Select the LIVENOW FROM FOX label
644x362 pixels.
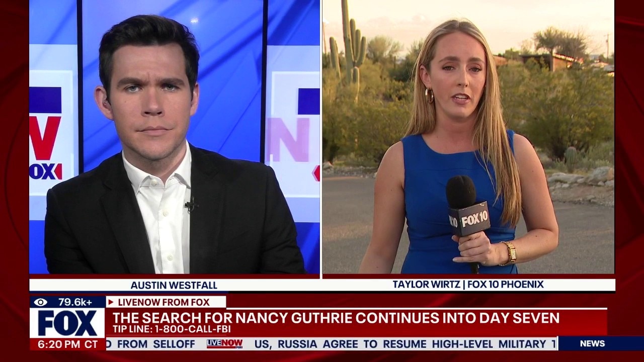coord(164,302)
